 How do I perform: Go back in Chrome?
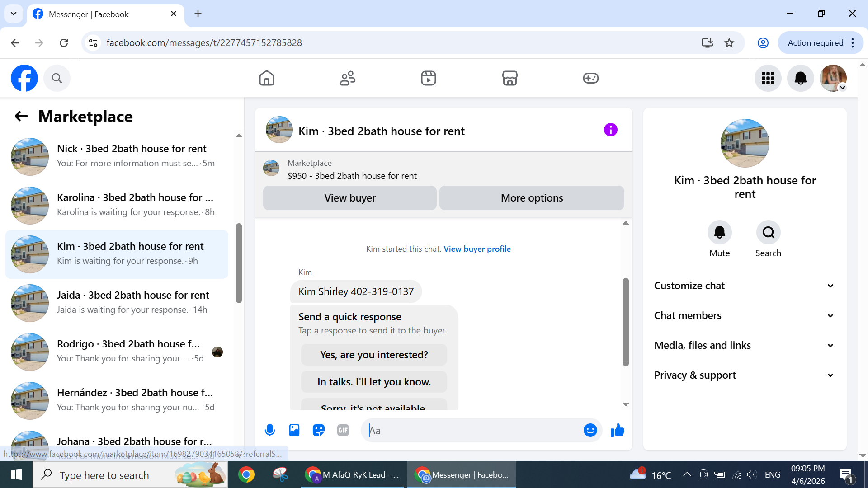pos(15,43)
